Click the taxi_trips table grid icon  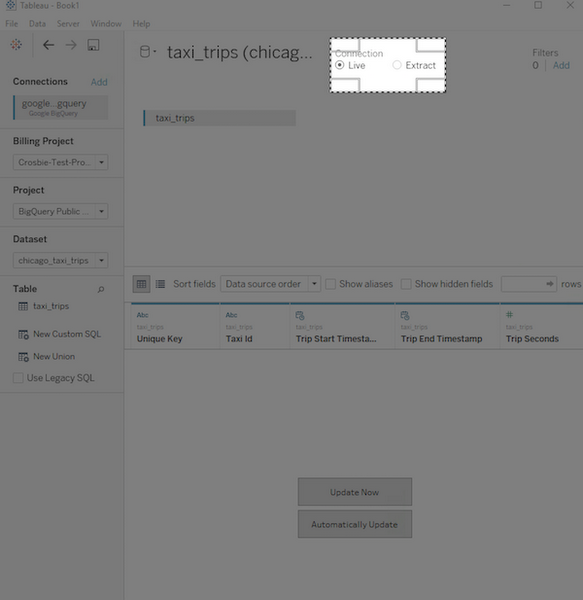[23, 306]
